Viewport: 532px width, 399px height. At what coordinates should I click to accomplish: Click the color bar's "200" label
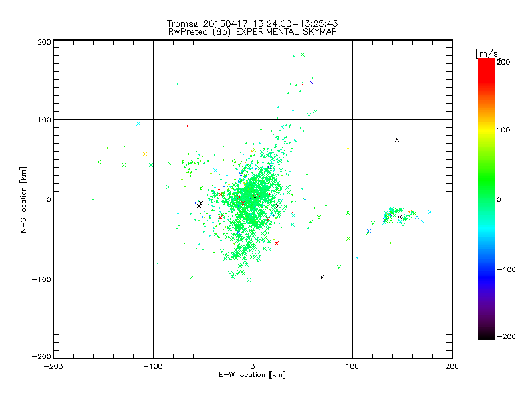(503, 62)
